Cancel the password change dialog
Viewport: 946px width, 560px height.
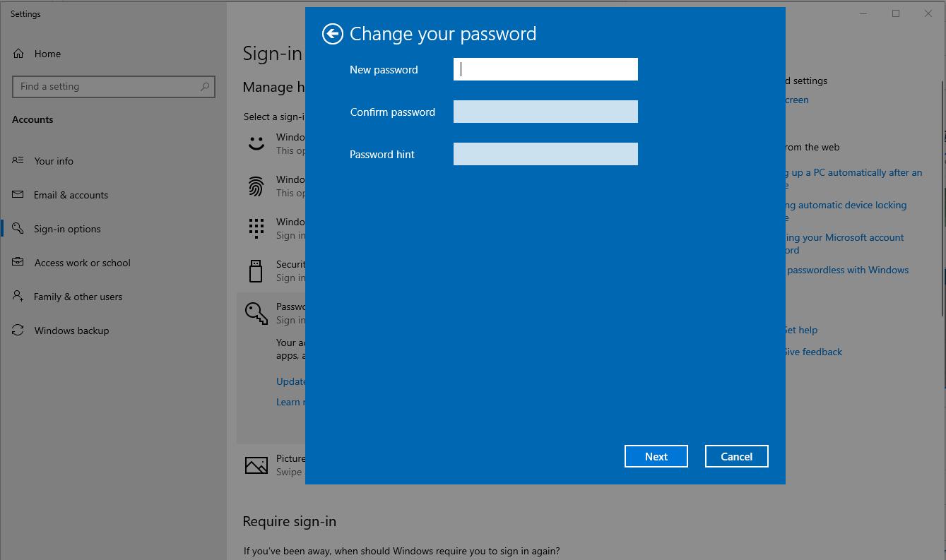pyautogui.click(x=736, y=456)
